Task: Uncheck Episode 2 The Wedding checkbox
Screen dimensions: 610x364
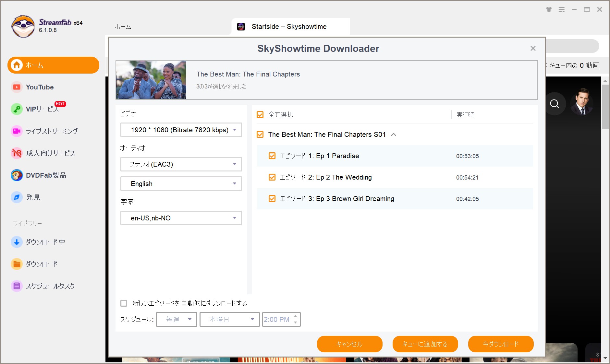Action: tap(272, 177)
